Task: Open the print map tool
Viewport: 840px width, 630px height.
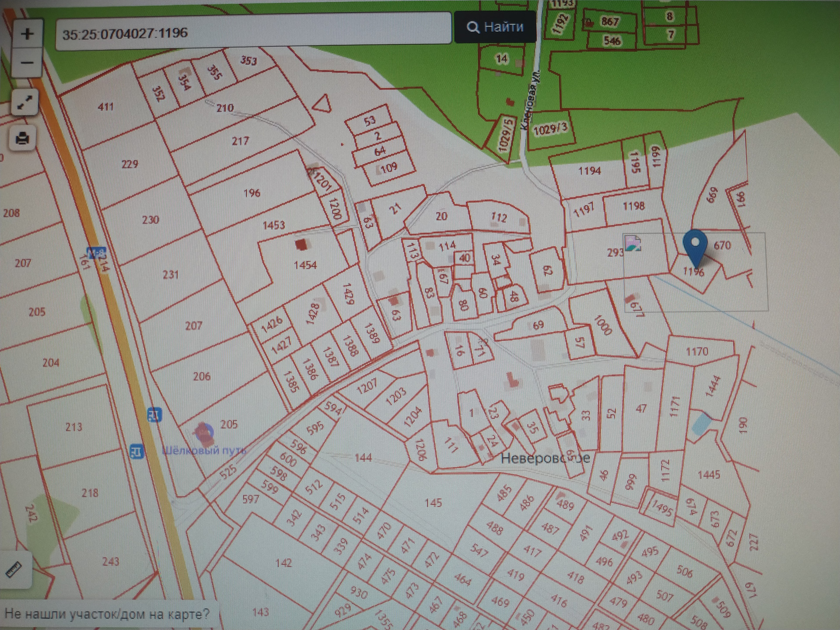Action: [x=22, y=139]
